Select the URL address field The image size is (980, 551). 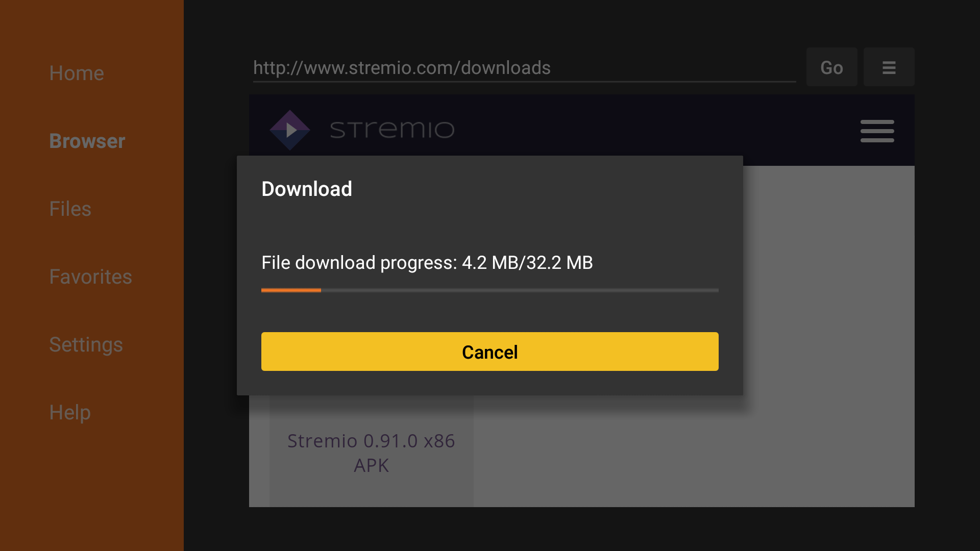524,68
